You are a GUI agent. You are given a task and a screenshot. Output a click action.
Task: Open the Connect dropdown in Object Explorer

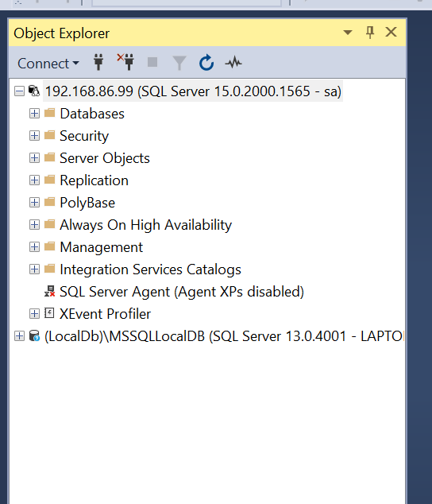point(48,64)
